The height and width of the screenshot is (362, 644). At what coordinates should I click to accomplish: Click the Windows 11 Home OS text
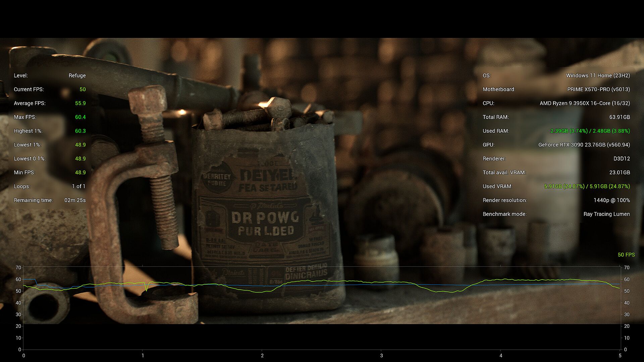tap(598, 76)
